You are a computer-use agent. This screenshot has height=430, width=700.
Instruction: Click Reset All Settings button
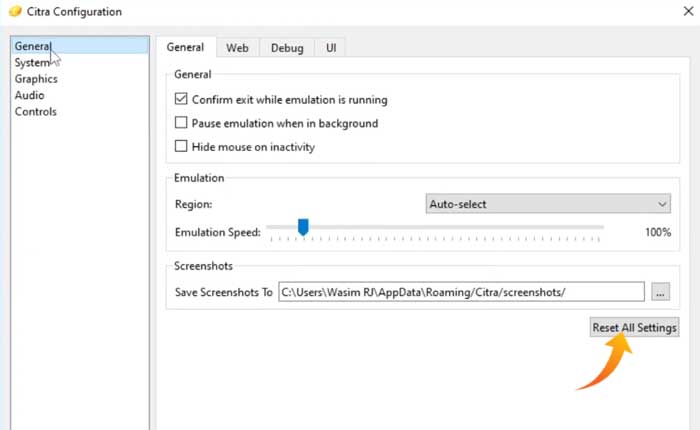634,327
